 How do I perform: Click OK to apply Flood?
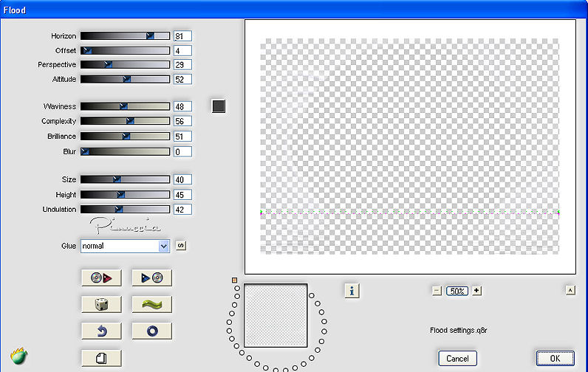click(555, 358)
